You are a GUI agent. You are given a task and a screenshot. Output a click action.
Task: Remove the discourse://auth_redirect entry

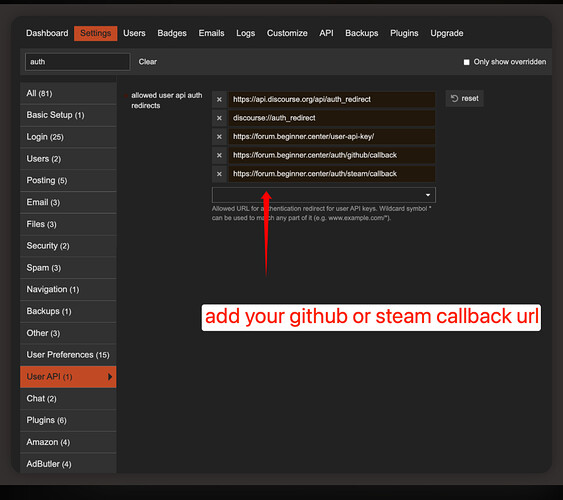[219, 118]
